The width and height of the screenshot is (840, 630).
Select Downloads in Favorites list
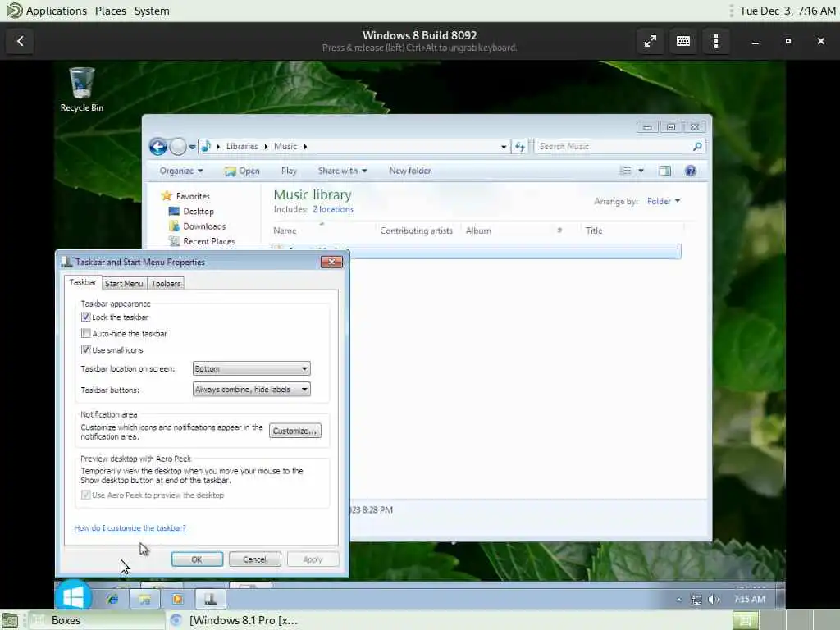[198, 226]
